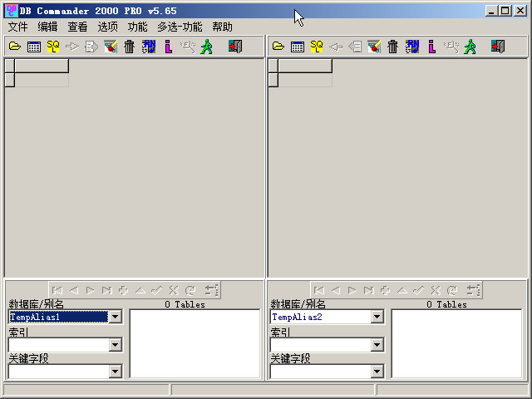This screenshot has height=399, width=532.
Task: Click the eraser/empty table icon in left toolbar
Action: click(x=111, y=47)
